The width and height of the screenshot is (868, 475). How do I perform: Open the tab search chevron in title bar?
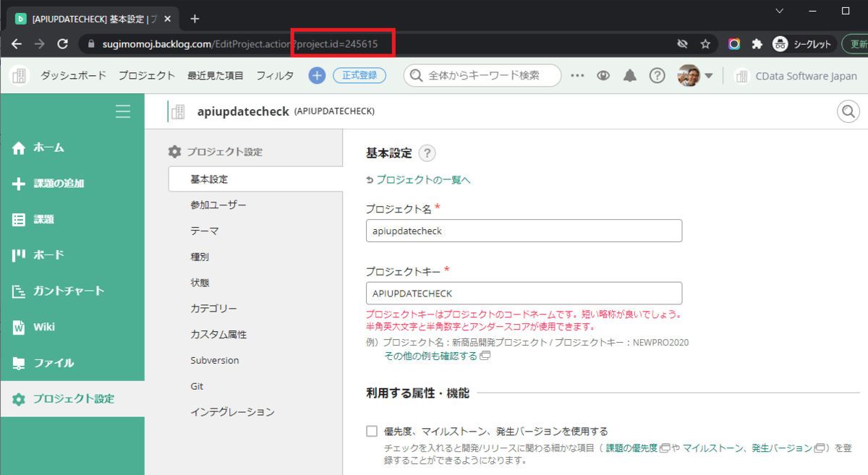click(780, 11)
